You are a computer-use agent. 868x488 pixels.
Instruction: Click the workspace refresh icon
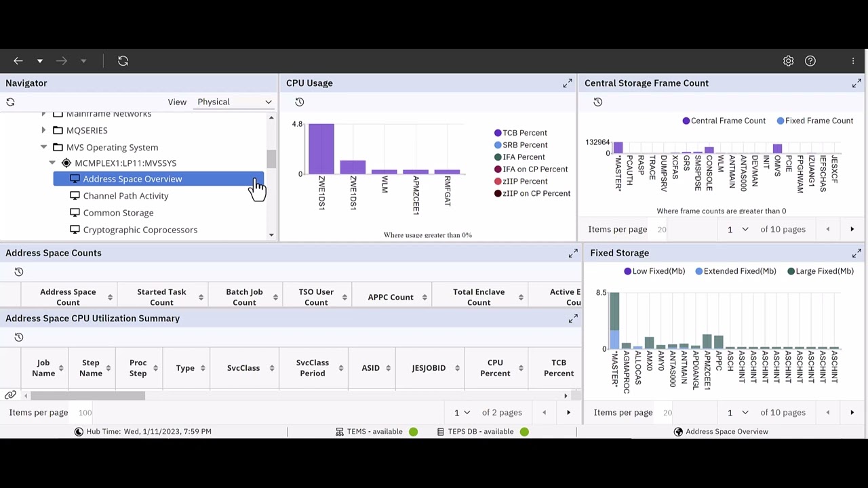click(x=123, y=61)
